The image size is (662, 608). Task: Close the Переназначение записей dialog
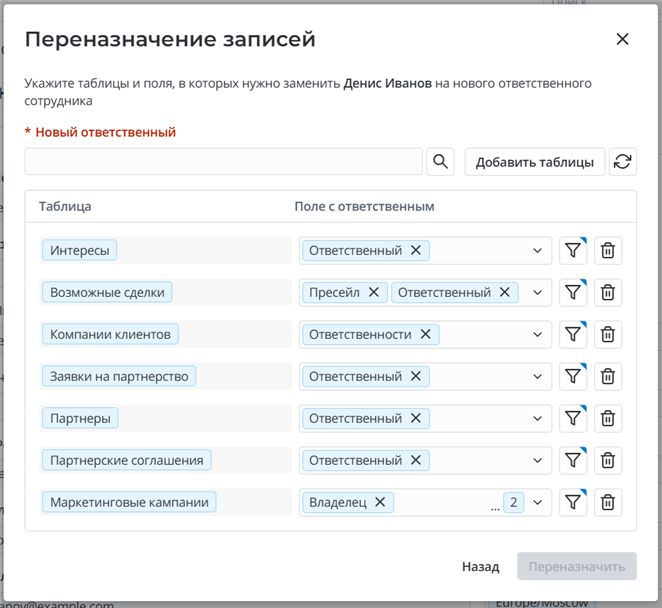coord(622,40)
